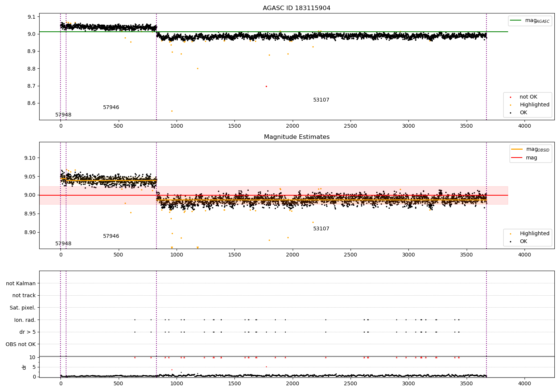Click the 5 tick on the dr axis
The image size is (560, 392).
click(34, 367)
